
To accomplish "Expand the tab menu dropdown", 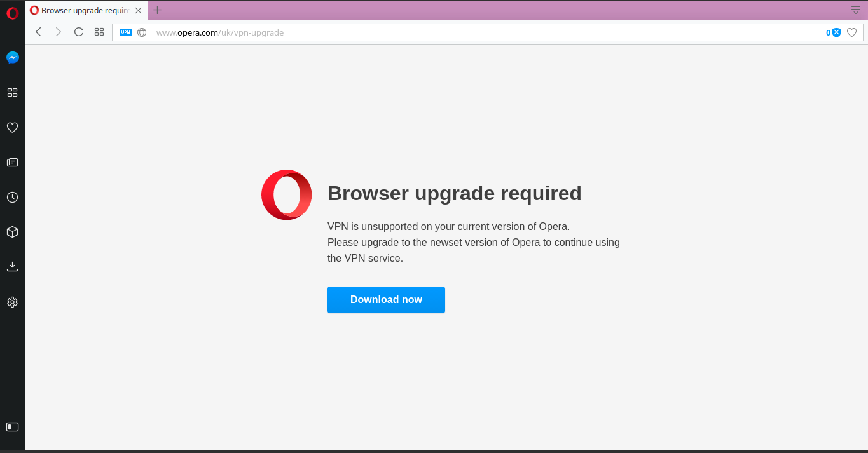I will pyautogui.click(x=856, y=10).
